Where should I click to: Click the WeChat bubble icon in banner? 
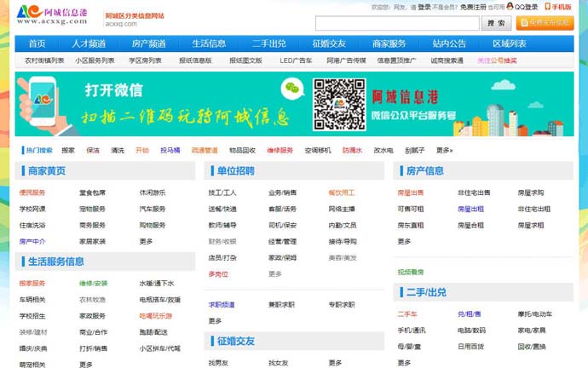click(292, 89)
